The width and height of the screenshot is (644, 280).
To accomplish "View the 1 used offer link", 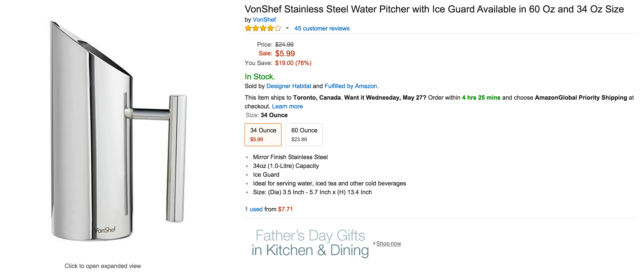I will tap(254, 209).
